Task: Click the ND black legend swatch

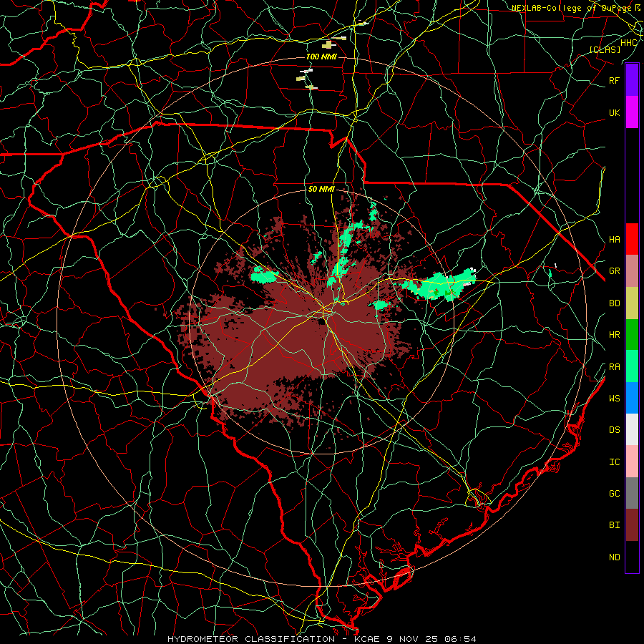Action: [x=632, y=557]
